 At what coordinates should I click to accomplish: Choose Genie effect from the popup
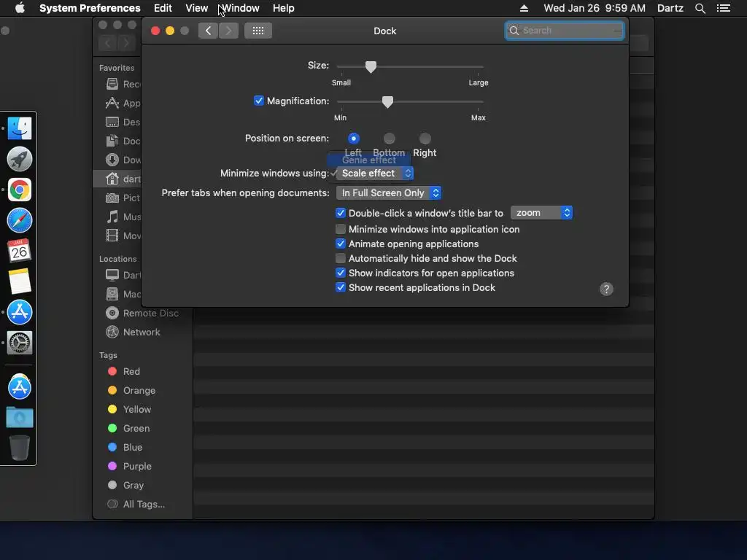(x=369, y=160)
